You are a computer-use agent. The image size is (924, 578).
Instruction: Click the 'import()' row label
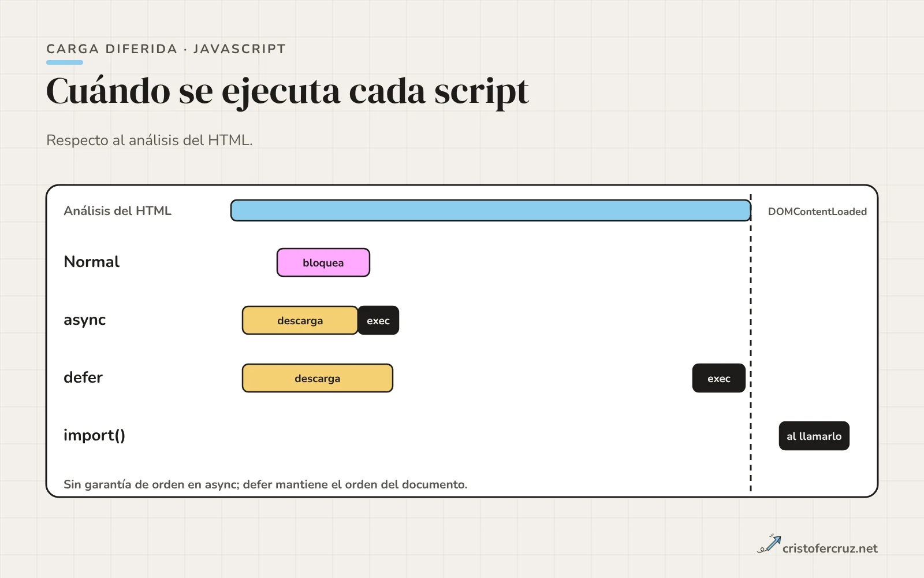click(x=95, y=435)
